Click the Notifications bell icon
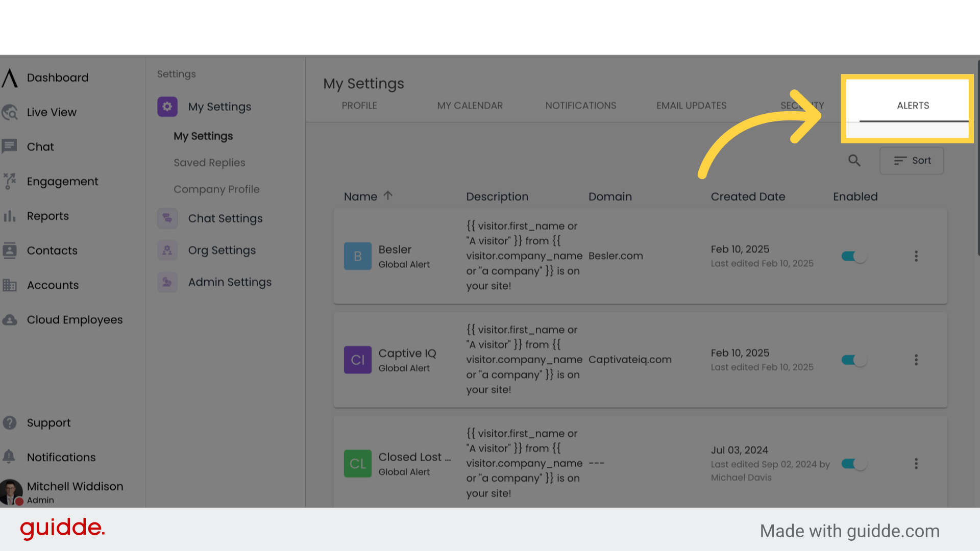Viewport: 980px width, 551px height. (x=9, y=457)
